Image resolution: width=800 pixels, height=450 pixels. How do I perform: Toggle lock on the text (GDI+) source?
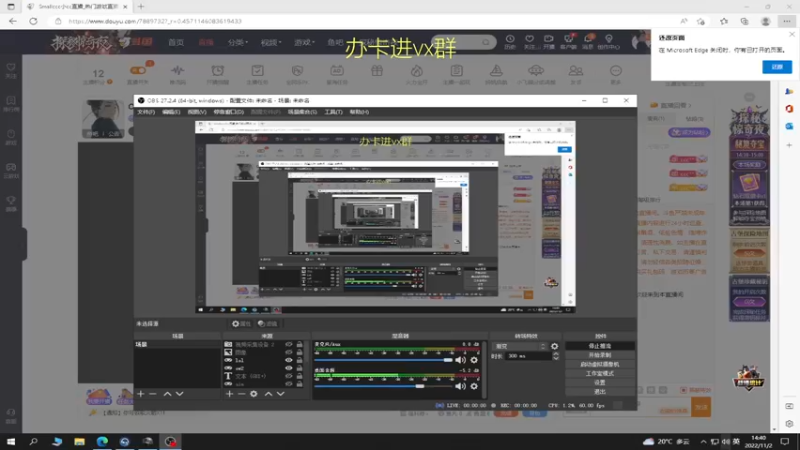299,376
